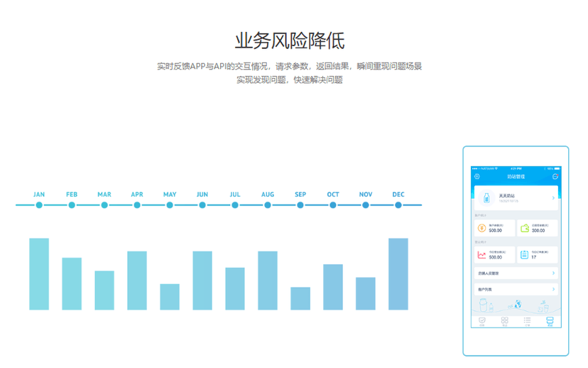Select the MAR timeline dot
This screenshot has height=368, width=588.
[x=104, y=205]
